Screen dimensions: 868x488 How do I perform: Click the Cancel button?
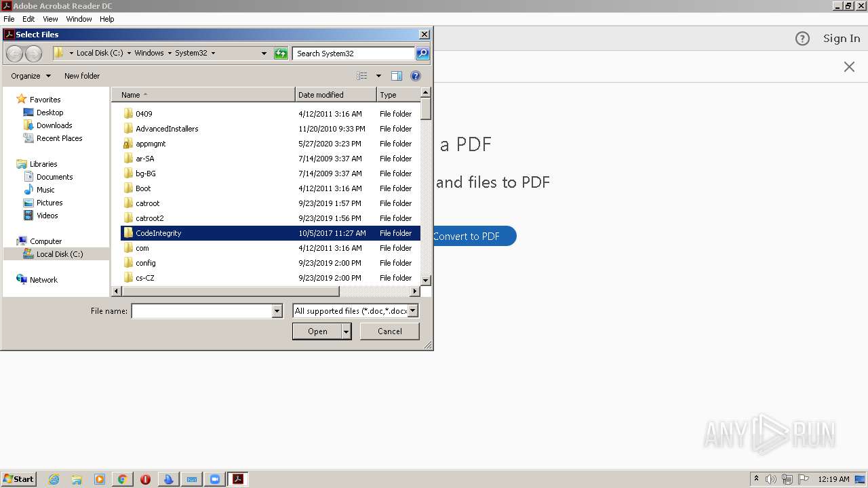(x=390, y=331)
